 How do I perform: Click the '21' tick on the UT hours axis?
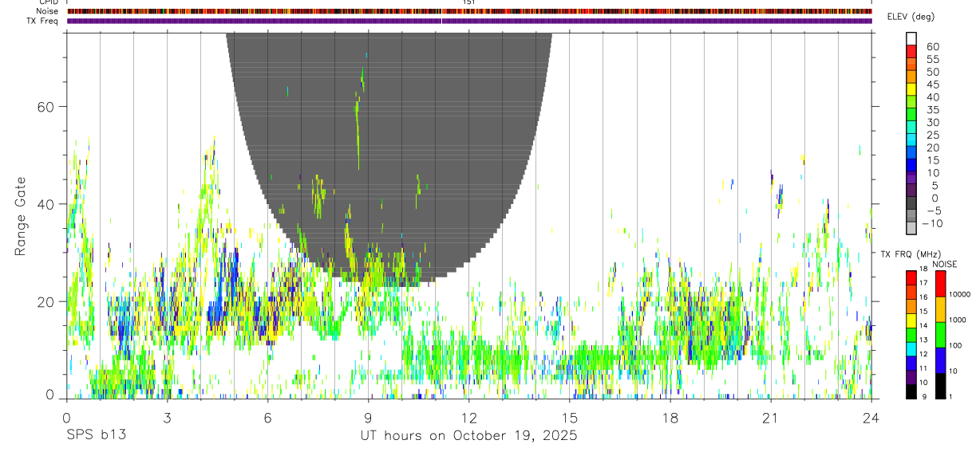coord(770,417)
